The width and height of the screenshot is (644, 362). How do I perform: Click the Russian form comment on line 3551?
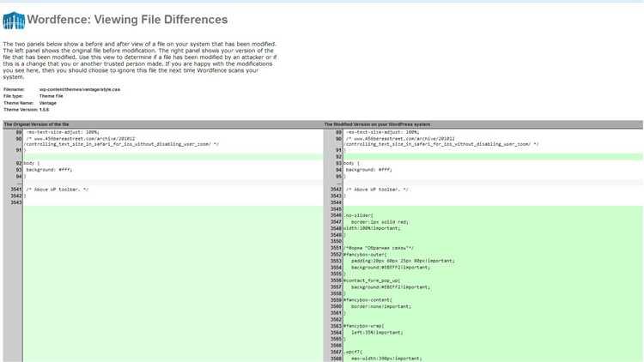pos(379,248)
